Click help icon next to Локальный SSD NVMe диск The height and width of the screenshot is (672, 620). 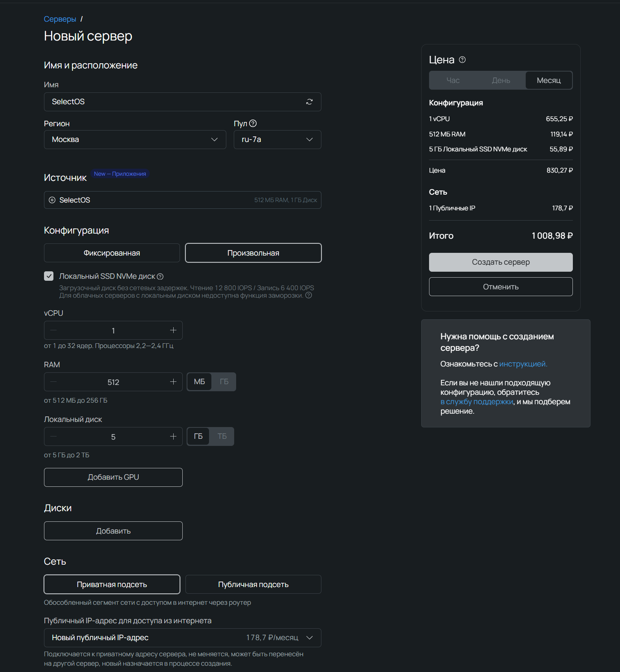tap(160, 276)
